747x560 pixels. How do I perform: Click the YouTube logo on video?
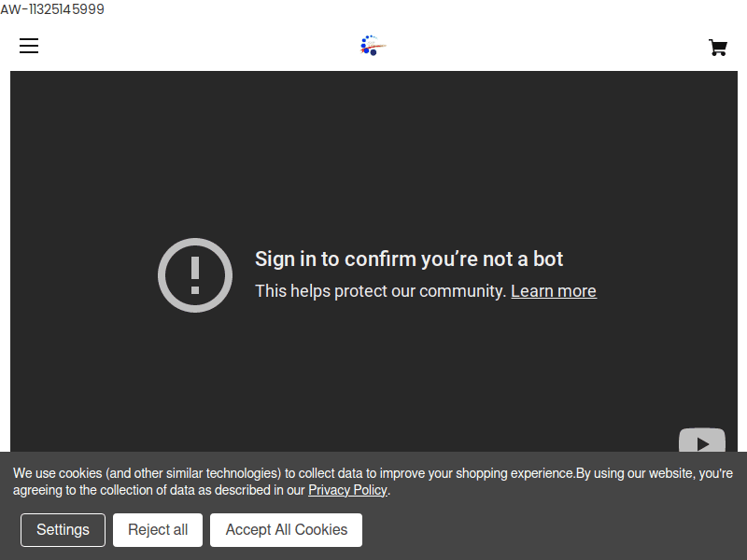701,442
